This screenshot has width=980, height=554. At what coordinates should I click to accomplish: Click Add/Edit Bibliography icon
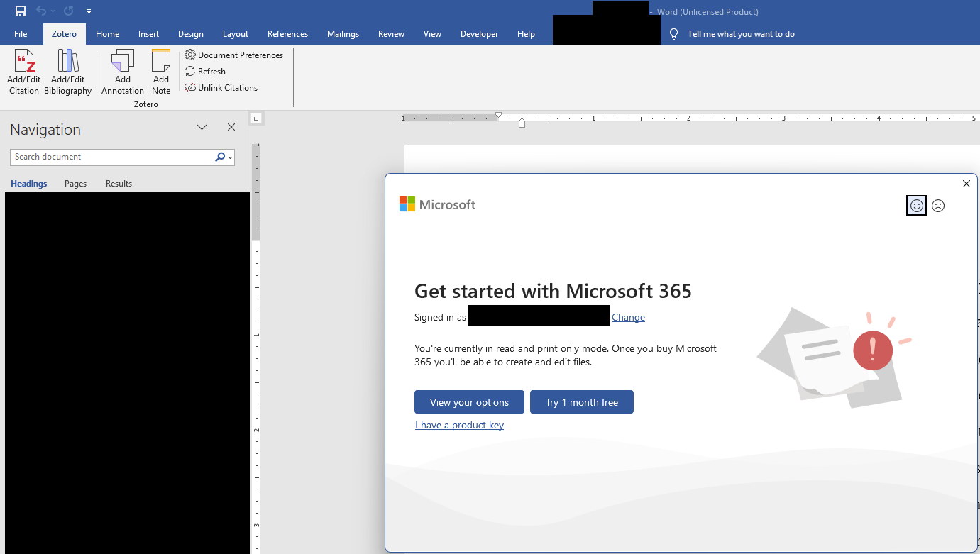(68, 72)
